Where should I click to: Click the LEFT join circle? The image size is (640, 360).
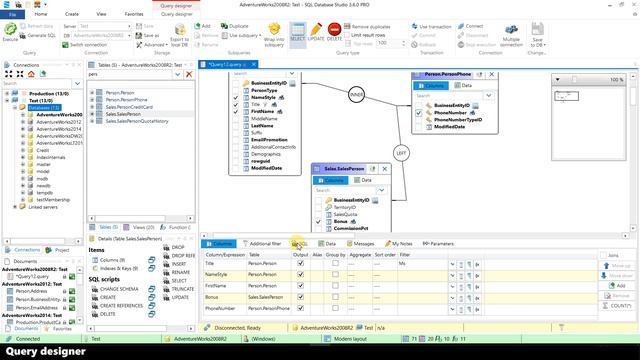pos(401,153)
